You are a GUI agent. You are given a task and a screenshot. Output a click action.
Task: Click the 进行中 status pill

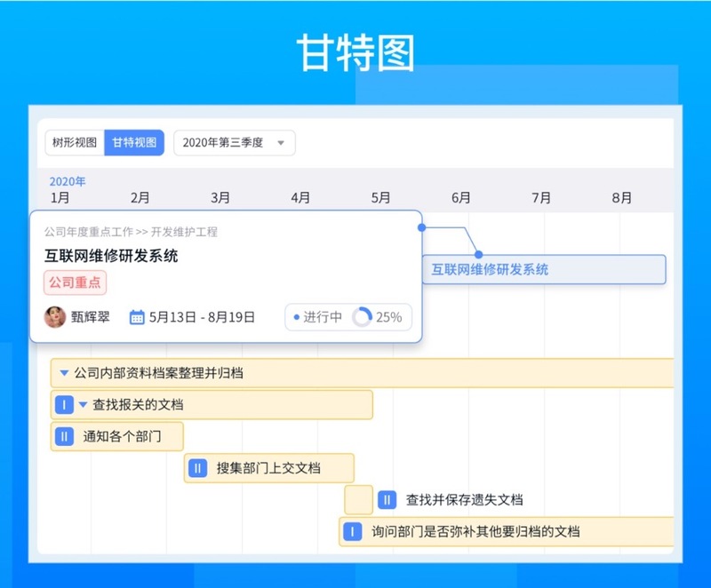pyautogui.click(x=317, y=317)
